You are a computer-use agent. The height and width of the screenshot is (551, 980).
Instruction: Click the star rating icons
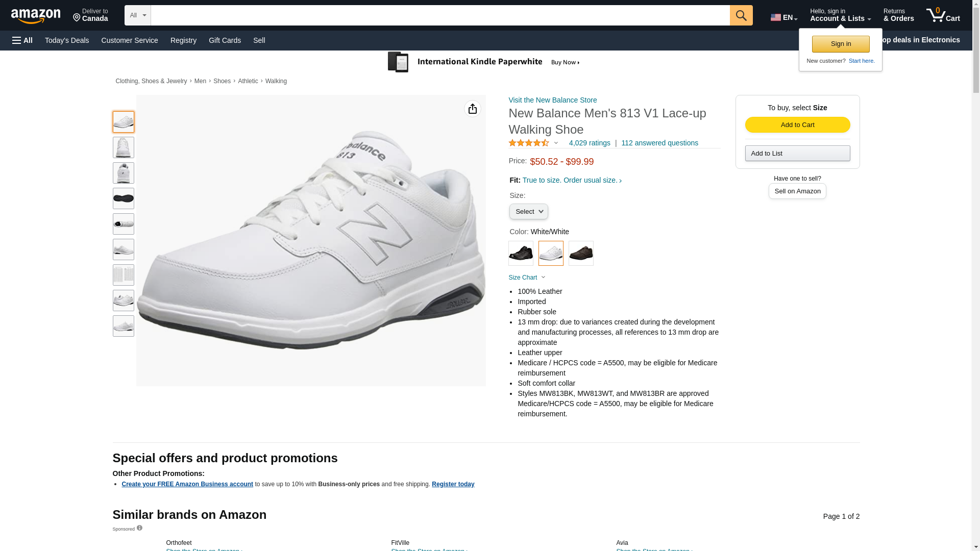point(529,143)
